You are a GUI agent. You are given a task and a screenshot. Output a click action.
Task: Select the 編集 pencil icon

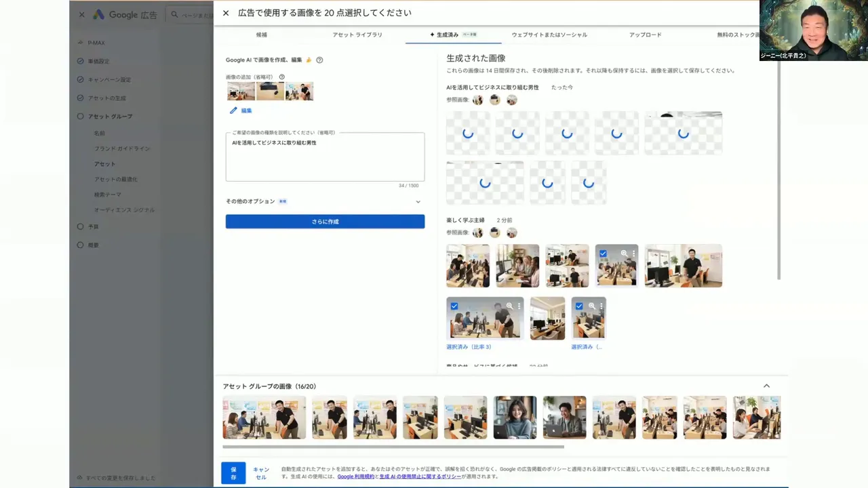(233, 110)
